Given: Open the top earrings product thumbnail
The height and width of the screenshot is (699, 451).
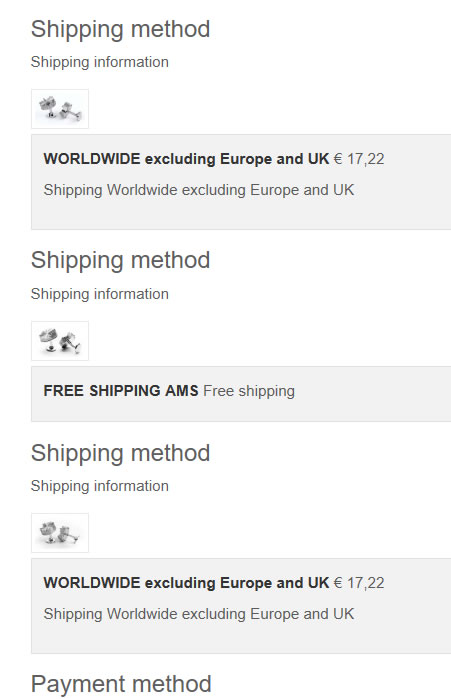Looking at the screenshot, I should pos(60,109).
